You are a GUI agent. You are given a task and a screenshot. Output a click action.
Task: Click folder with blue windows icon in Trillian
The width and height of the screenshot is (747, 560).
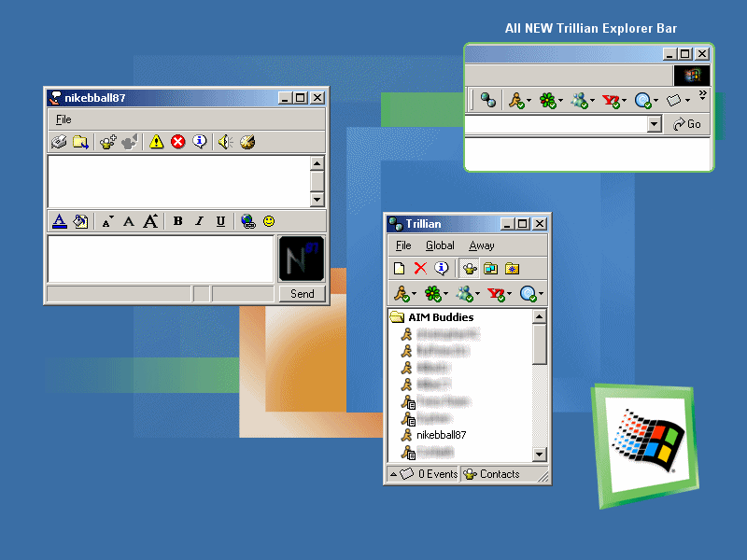point(491,269)
